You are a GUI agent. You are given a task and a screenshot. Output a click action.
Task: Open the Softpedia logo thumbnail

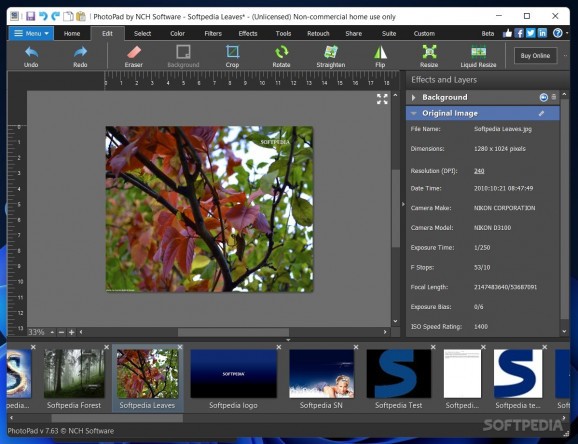233,374
